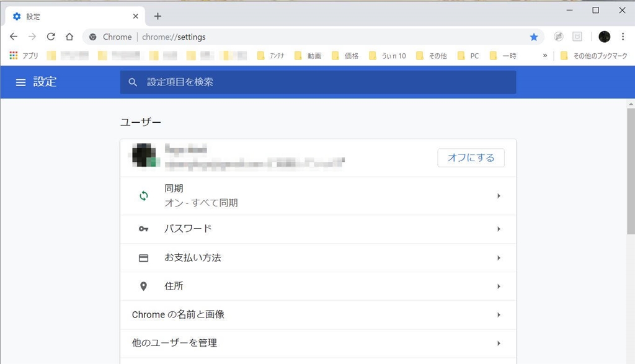The height and width of the screenshot is (364, 635).
Task: Click the address bar URL chrome://settings
Action: 174,37
